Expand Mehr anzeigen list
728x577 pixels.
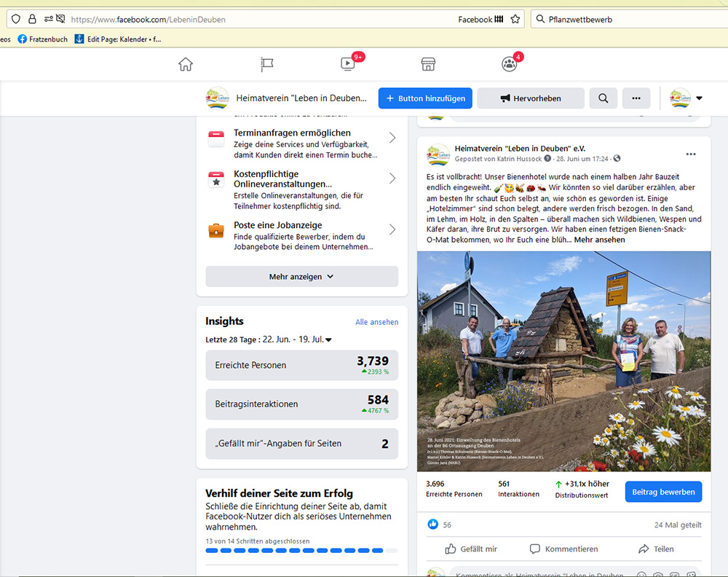point(302,276)
